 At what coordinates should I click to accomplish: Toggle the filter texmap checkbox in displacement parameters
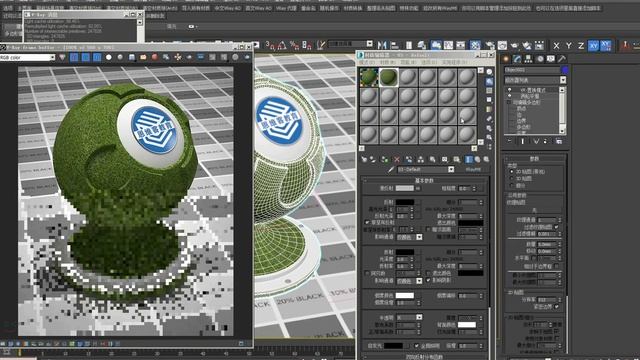click(x=556, y=227)
